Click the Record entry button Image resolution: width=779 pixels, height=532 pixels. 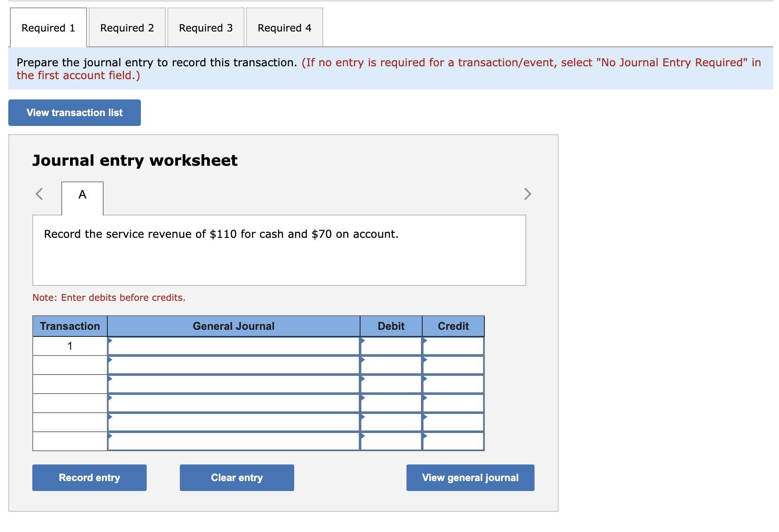coord(90,478)
